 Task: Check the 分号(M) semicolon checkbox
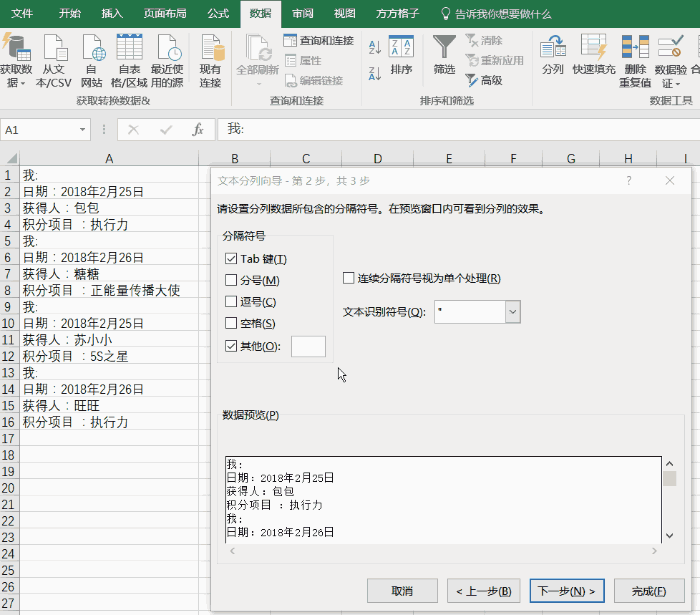coord(231,280)
